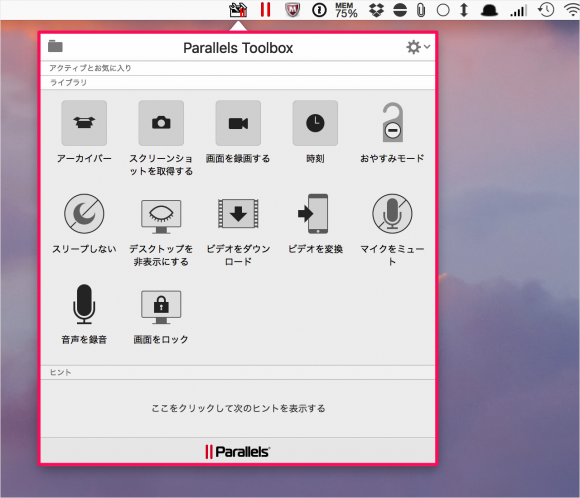Image resolution: width=580 pixels, height=498 pixels.
Task: Hide desktop via the eye monitor icon
Action: [x=161, y=216]
